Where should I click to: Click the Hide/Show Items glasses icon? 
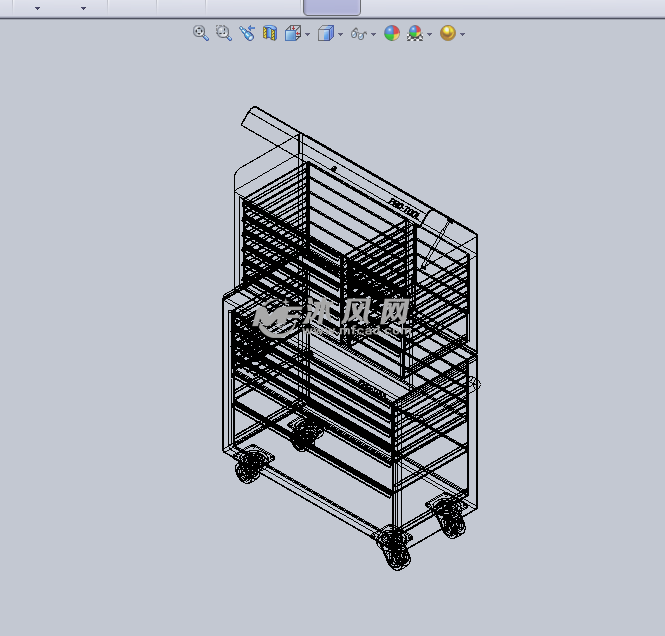tap(359, 34)
